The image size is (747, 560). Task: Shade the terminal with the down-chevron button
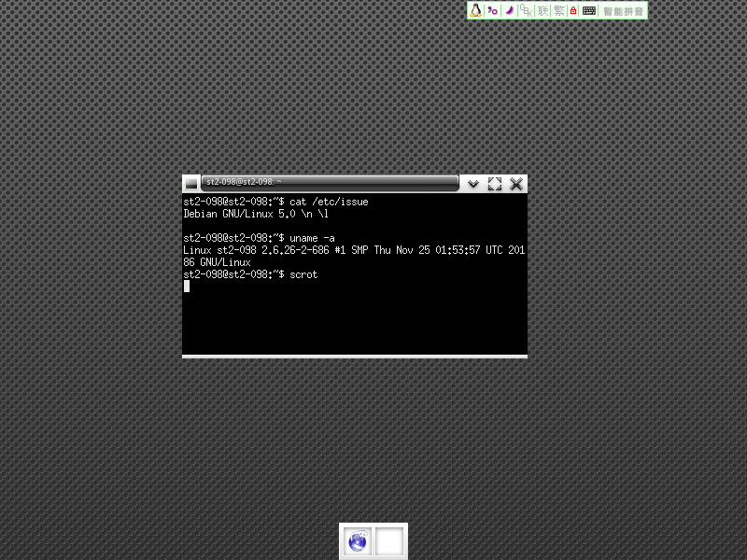[473, 184]
